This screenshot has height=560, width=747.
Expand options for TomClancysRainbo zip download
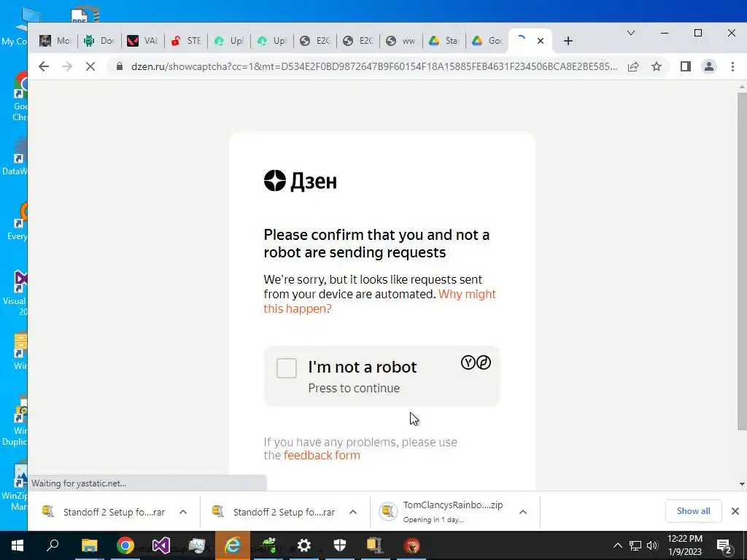pos(522,512)
